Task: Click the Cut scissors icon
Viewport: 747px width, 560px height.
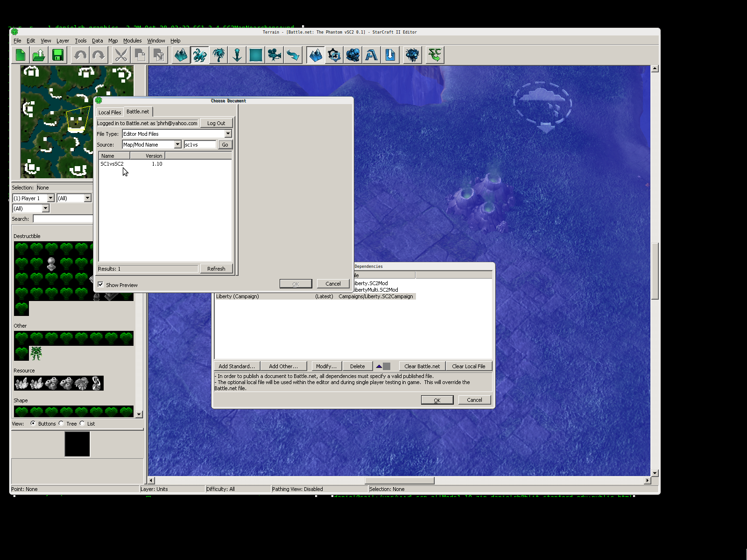Action: (x=121, y=55)
